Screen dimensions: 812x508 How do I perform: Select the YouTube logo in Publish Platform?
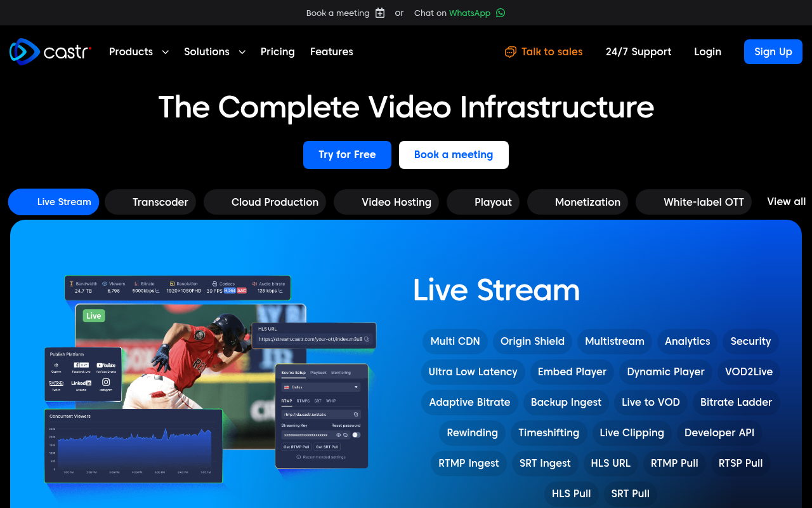(x=106, y=365)
